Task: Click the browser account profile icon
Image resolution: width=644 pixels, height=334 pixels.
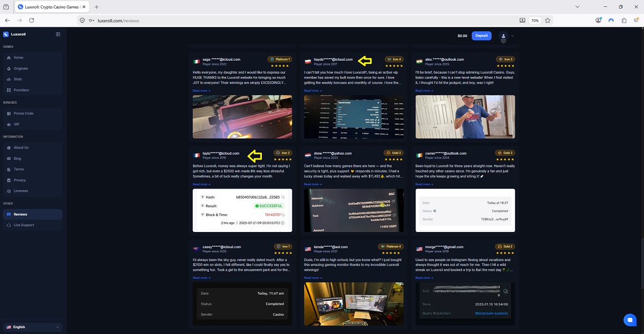Action: pos(599,20)
